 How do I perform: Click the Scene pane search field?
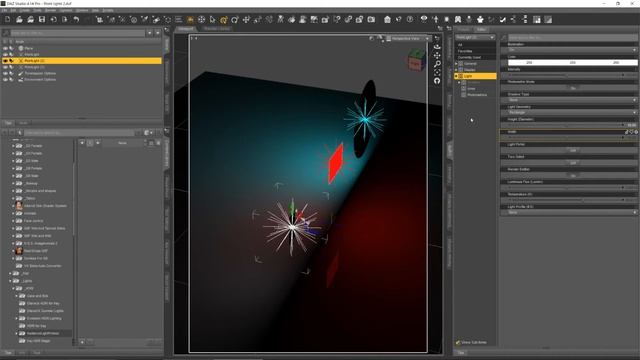(x=78, y=33)
